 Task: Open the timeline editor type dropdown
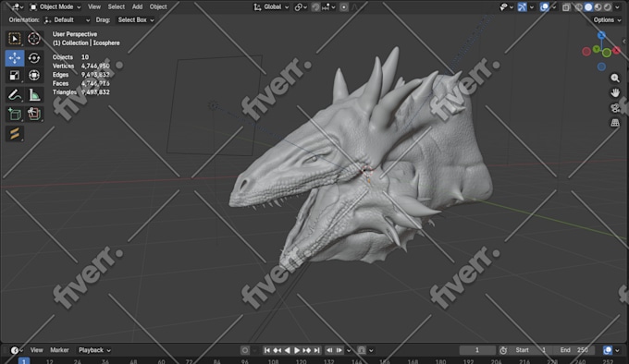point(16,350)
